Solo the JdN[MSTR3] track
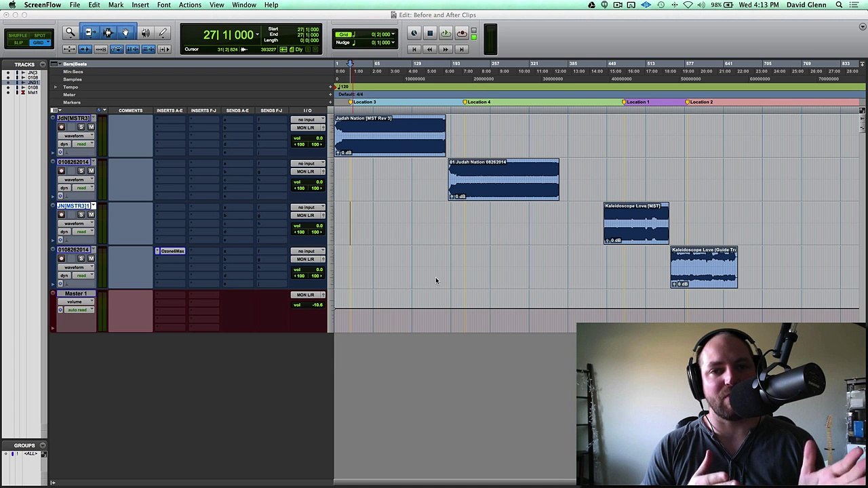This screenshot has height=488, width=868. pyautogui.click(x=81, y=127)
